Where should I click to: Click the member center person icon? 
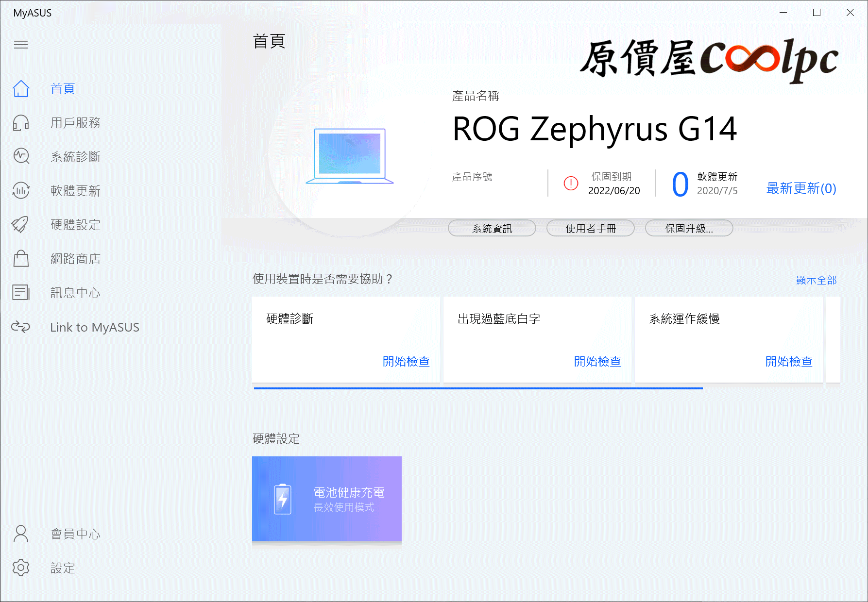coord(21,534)
